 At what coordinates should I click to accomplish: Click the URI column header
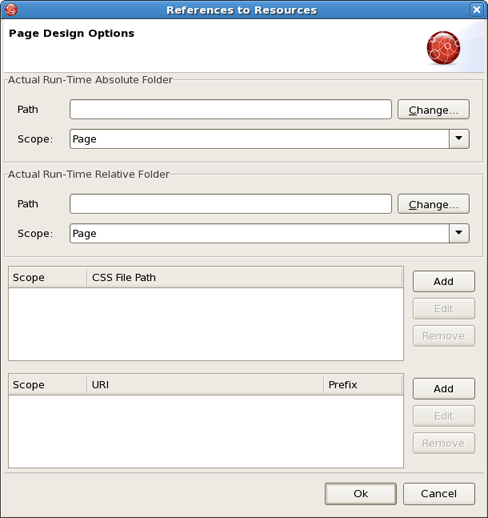pos(205,385)
